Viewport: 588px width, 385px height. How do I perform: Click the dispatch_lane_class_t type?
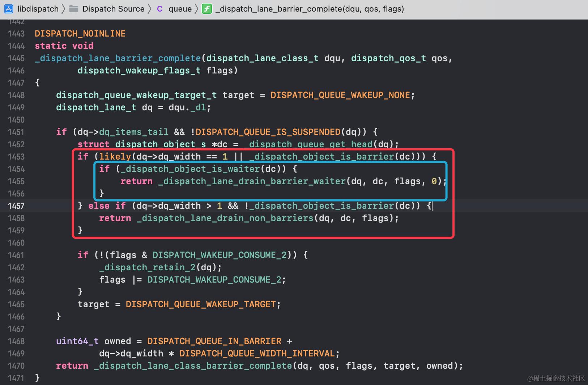263,58
